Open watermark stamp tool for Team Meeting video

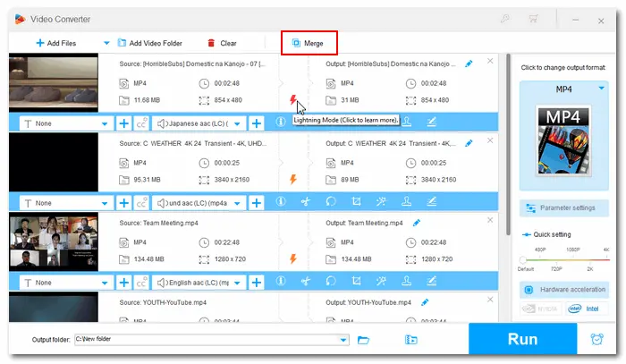(x=406, y=281)
